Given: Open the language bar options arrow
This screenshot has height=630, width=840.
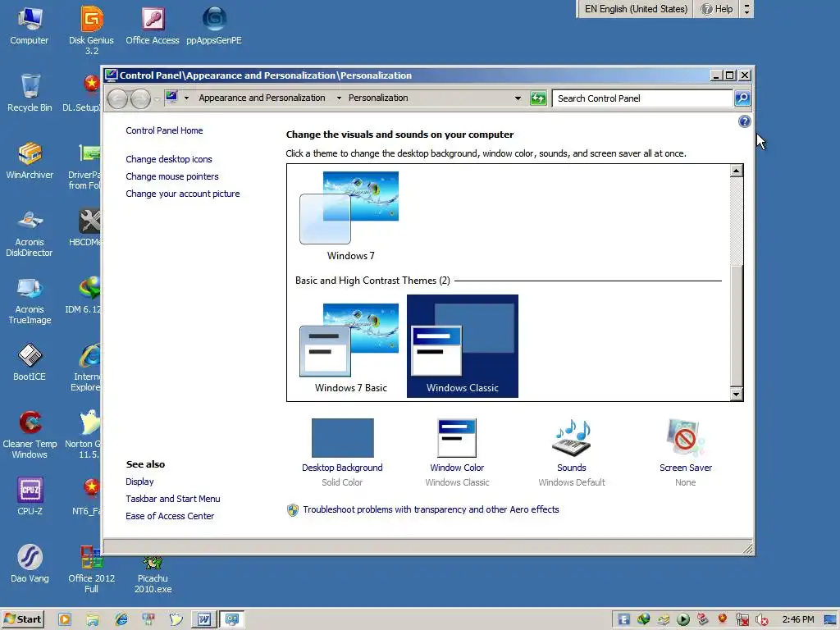Looking at the screenshot, I should (x=746, y=9).
